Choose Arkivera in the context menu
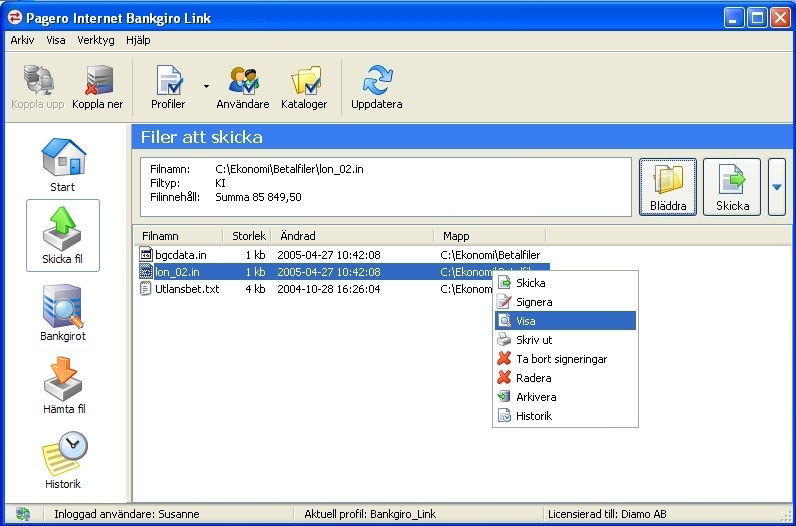 tap(566, 397)
